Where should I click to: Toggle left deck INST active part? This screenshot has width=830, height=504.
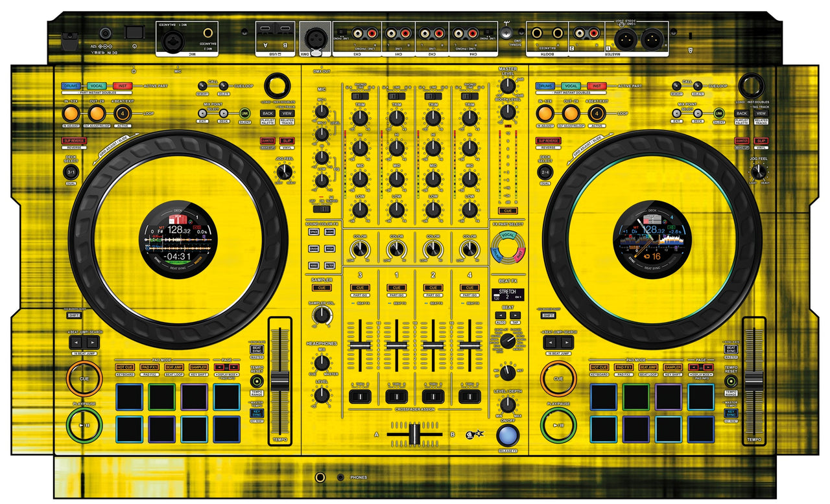[x=122, y=86]
